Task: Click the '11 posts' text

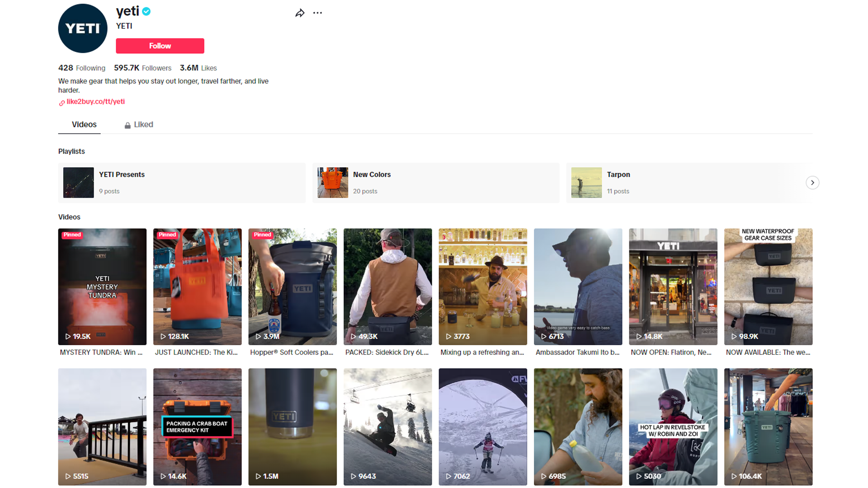Action: pos(618,191)
